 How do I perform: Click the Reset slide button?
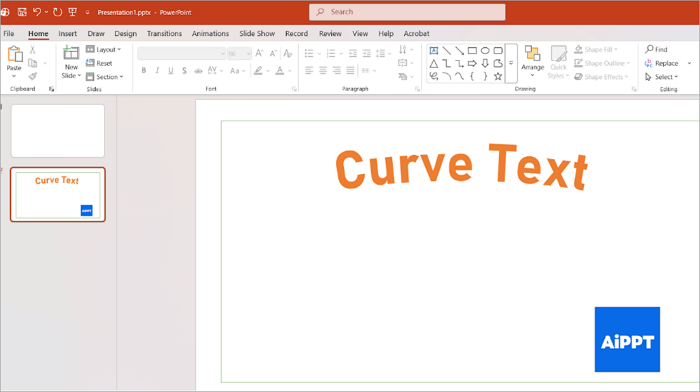99,63
